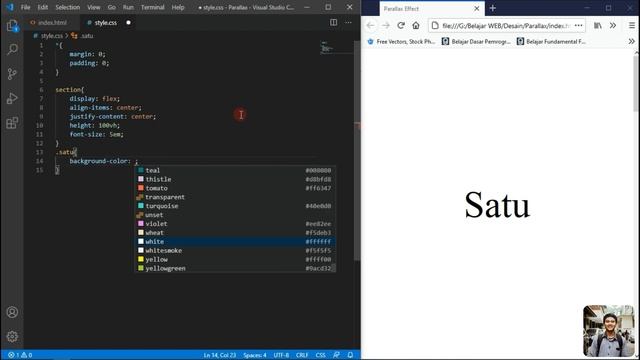Click unsaved dot on style.css tab
640x360 pixels.
point(128,22)
